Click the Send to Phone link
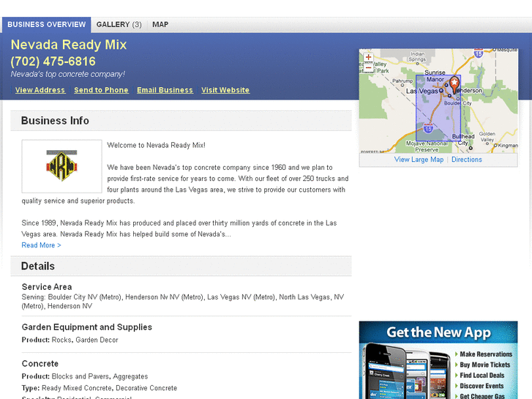 click(x=101, y=90)
